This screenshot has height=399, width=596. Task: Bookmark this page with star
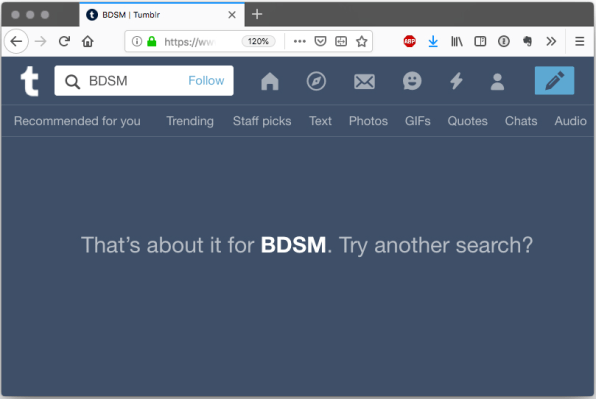(361, 41)
